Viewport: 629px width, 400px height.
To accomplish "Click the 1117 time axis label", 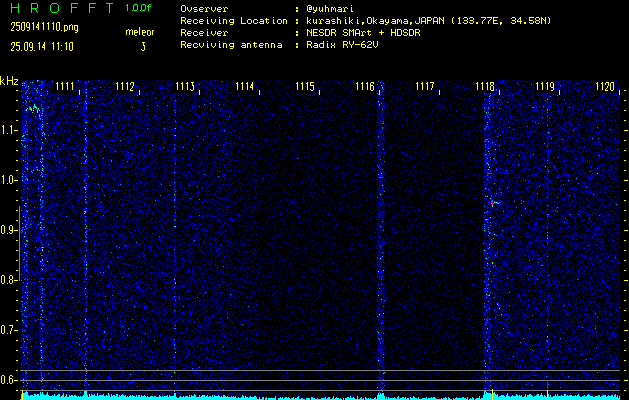I will coord(425,87).
